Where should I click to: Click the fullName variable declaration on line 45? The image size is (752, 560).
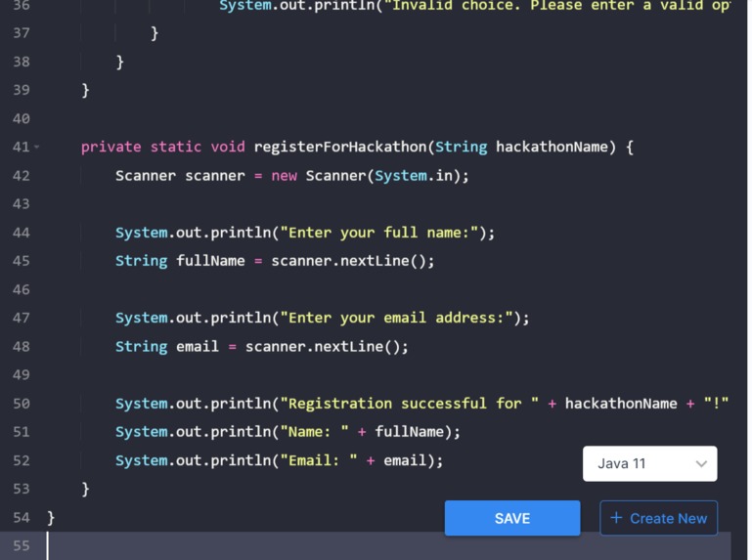click(210, 261)
